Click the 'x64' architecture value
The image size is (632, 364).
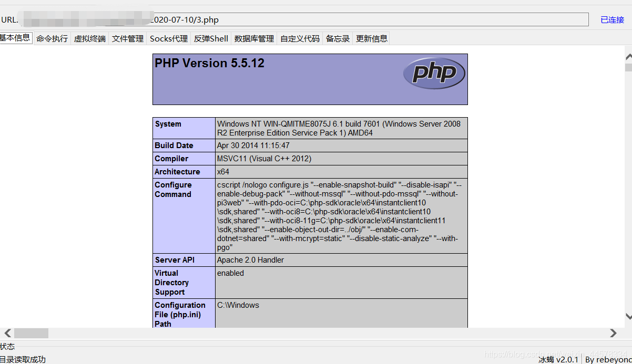click(x=223, y=172)
